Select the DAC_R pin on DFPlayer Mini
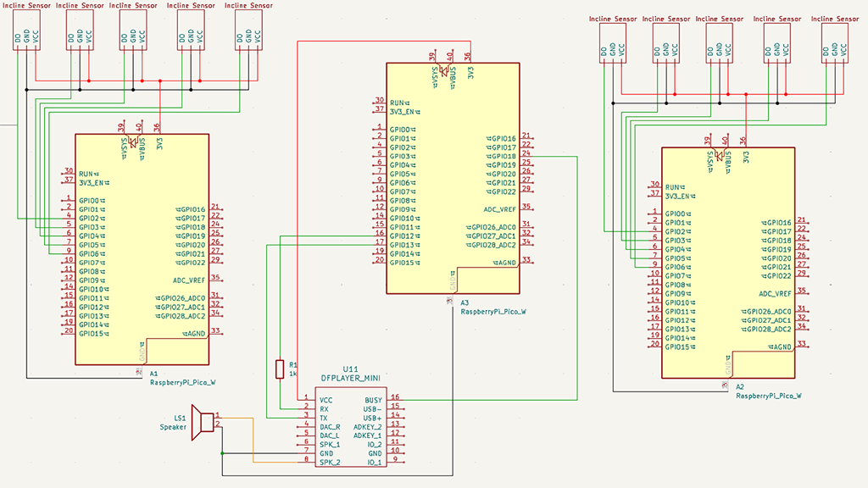This screenshot has width=868, height=488. tap(330, 427)
